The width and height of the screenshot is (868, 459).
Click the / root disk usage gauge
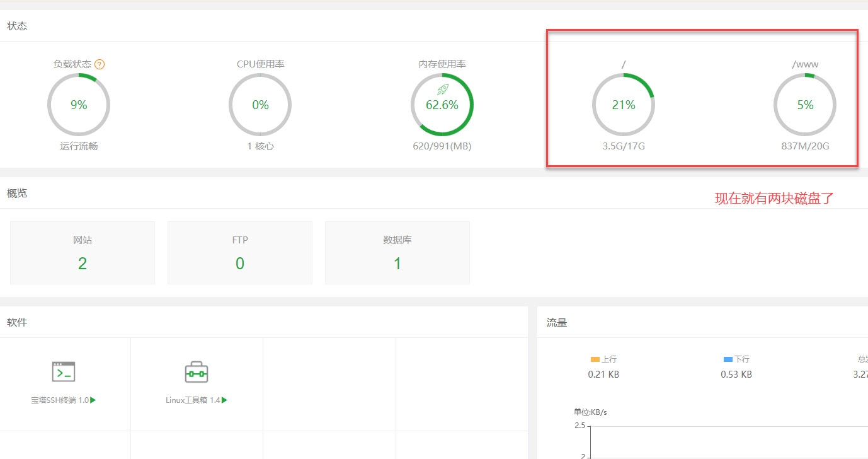[x=623, y=105]
